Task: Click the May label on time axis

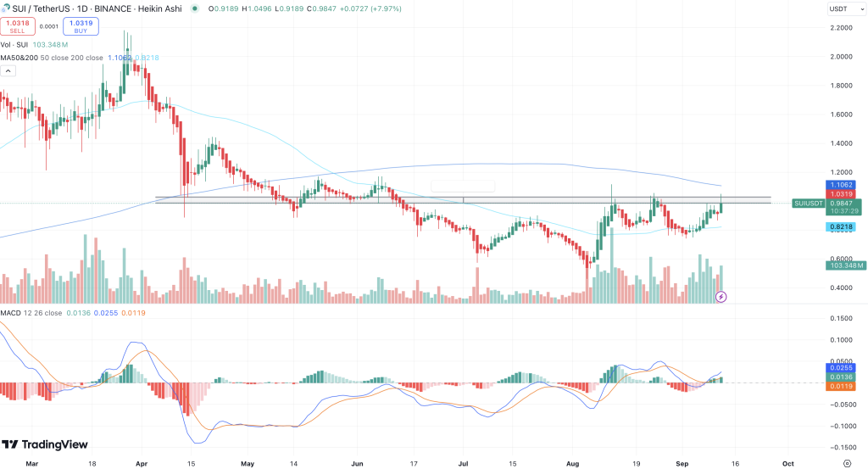Action: pos(248,463)
